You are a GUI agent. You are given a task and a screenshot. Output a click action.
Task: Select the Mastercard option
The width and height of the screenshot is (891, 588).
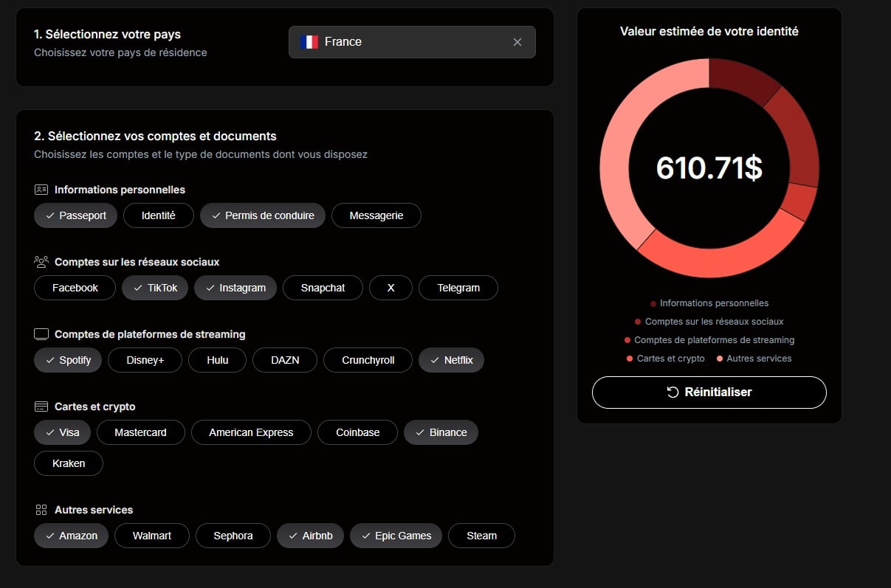click(x=140, y=432)
